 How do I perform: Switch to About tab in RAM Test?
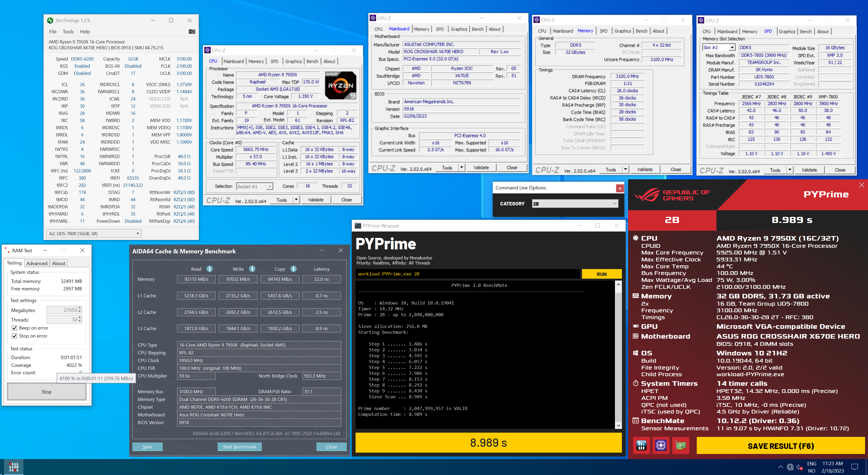[x=59, y=263]
